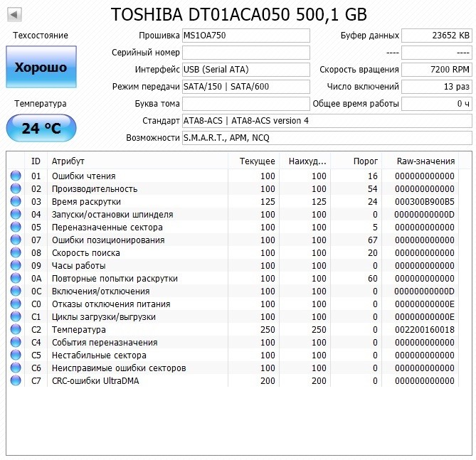This screenshot has width=476, height=460.
Task: Click the Raw-значения column header
Action: pyautogui.click(x=420, y=161)
